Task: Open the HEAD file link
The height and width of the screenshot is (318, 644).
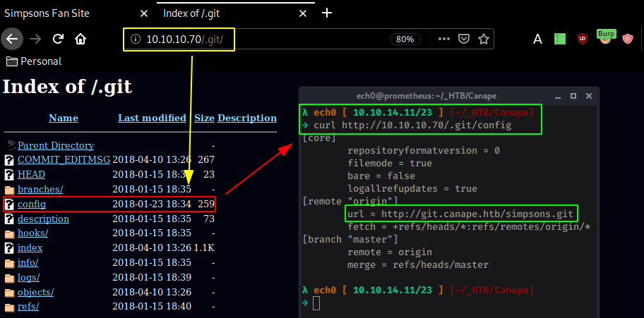Action: [x=31, y=174]
